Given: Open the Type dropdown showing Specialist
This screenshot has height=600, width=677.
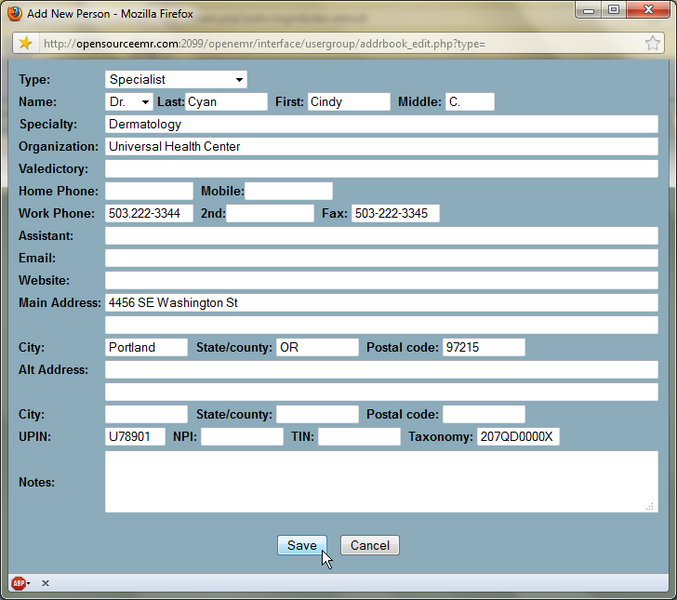Looking at the screenshot, I should point(176,79).
